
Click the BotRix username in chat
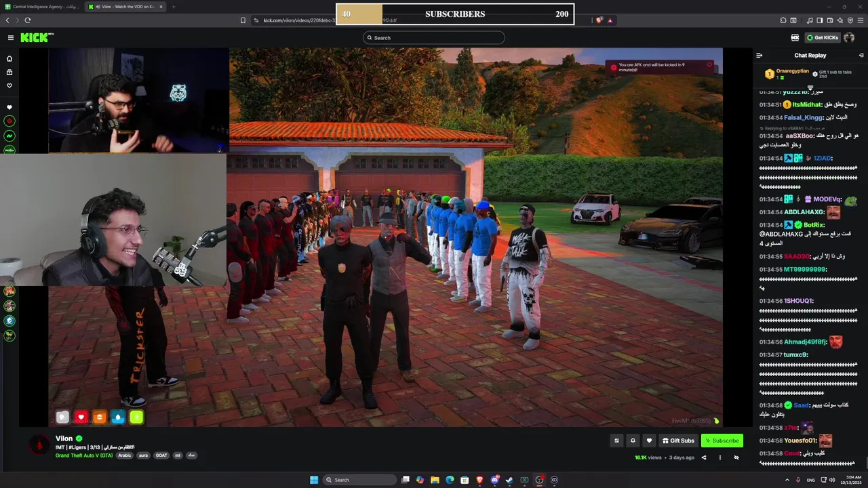coord(814,225)
